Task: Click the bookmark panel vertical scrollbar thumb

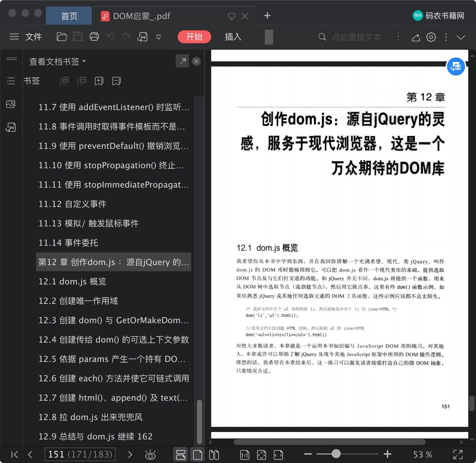Action: (200, 422)
